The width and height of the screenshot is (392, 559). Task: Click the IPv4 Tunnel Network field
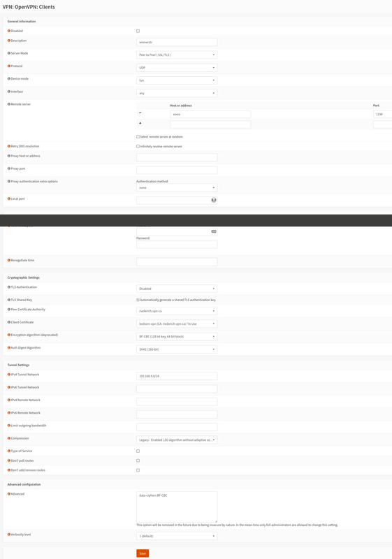click(x=177, y=376)
